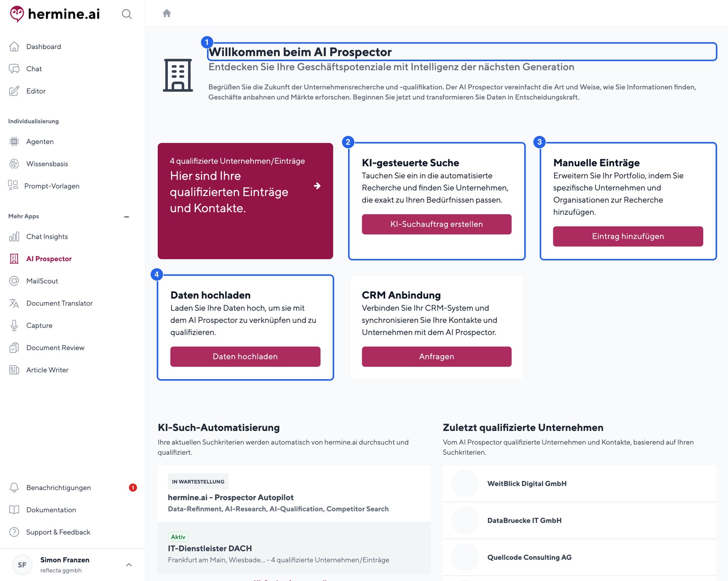Click the arrow on the qualified entries card

317,186
